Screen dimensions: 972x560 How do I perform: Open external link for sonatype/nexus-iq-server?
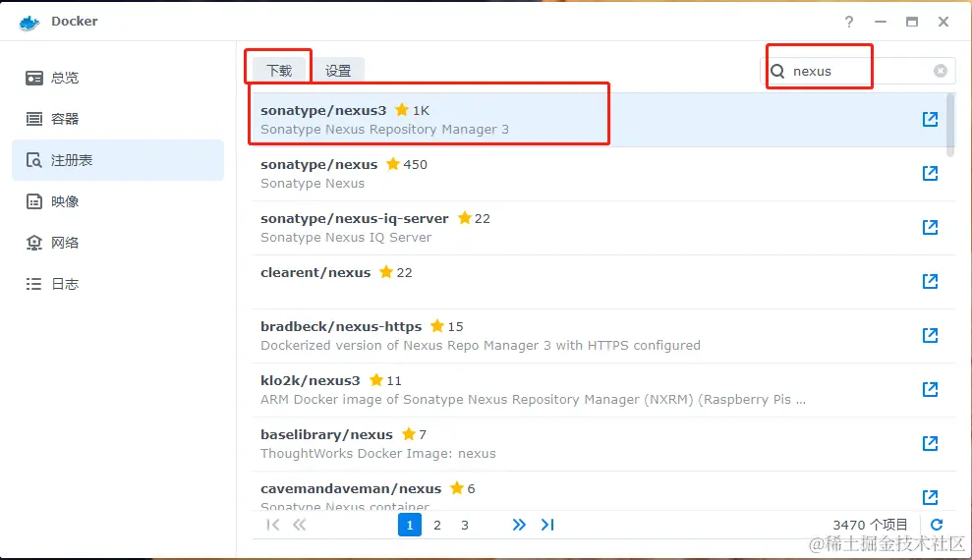[930, 227]
